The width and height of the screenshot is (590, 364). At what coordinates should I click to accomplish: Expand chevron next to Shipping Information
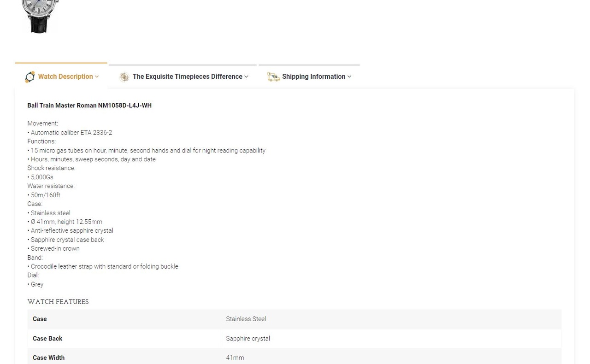[x=349, y=77]
